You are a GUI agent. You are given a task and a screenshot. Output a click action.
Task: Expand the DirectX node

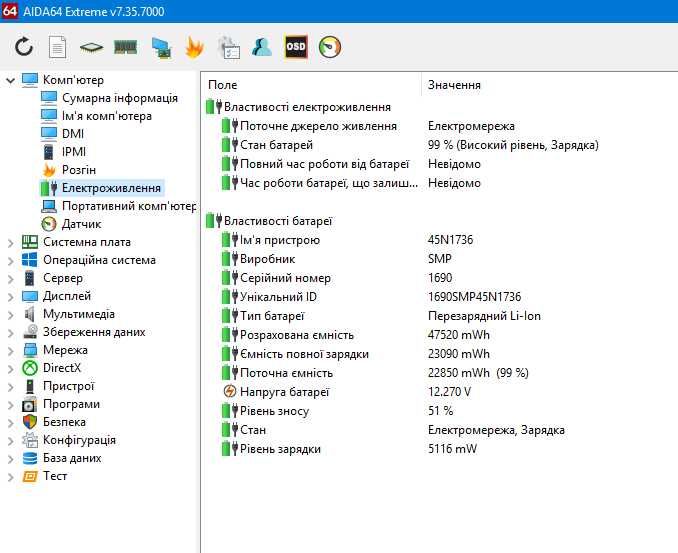11,369
